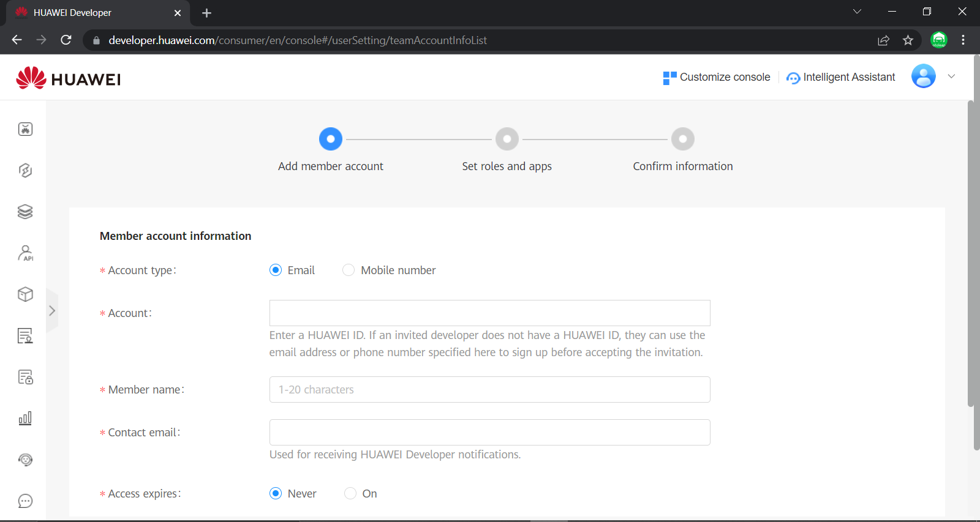Choose Never for access expires

pyautogui.click(x=276, y=494)
